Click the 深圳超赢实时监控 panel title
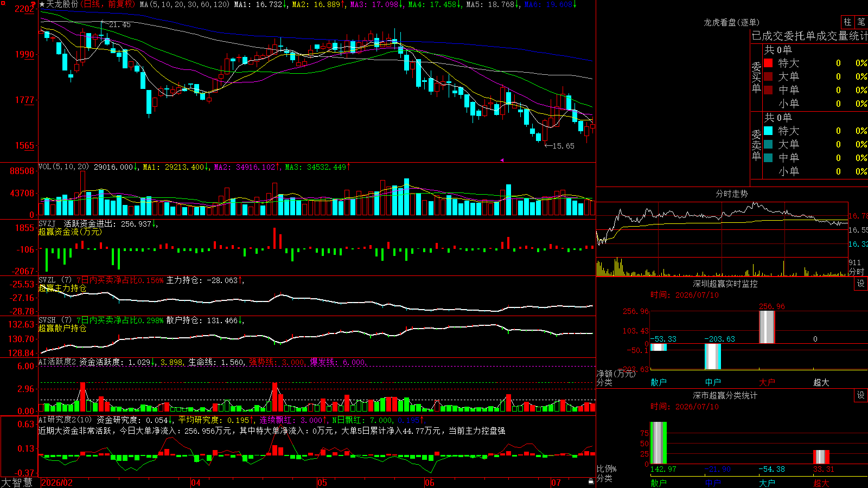 [725, 284]
